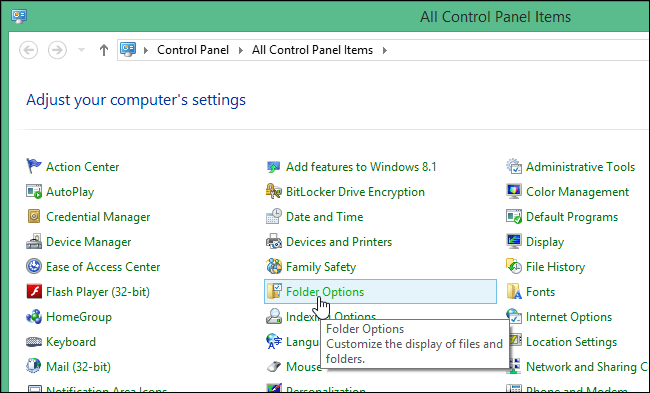Viewport: 650px width, 393px height.
Task: Go back with the Back arrow button
Action: (29, 50)
